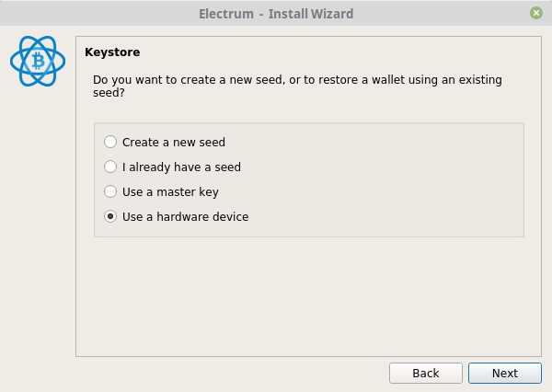Return to the previous step with Back
Screen dimensions: 552x392
(x=426, y=373)
